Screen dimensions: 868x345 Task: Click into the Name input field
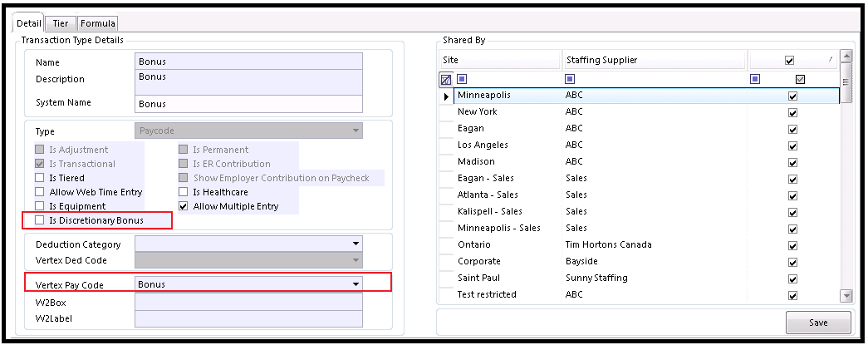[248, 61]
